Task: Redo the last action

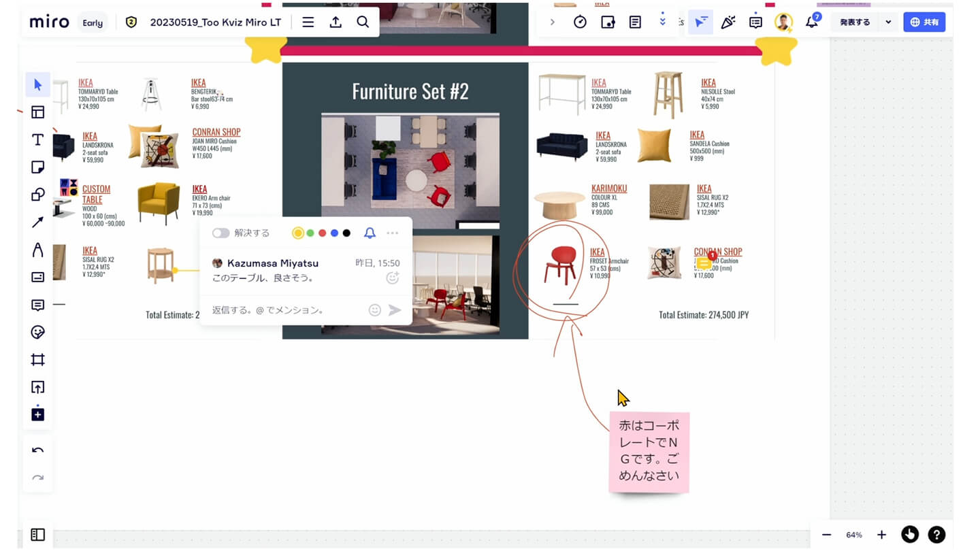Action: pos(37,478)
